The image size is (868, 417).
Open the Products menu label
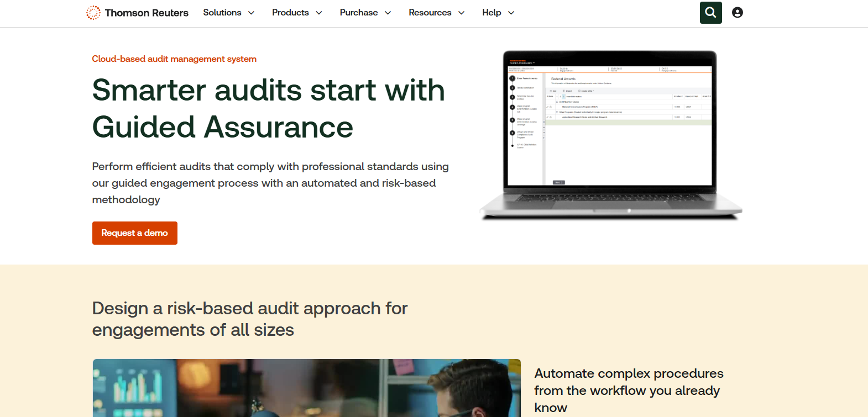pyautogui.click(x=290, y=12)
